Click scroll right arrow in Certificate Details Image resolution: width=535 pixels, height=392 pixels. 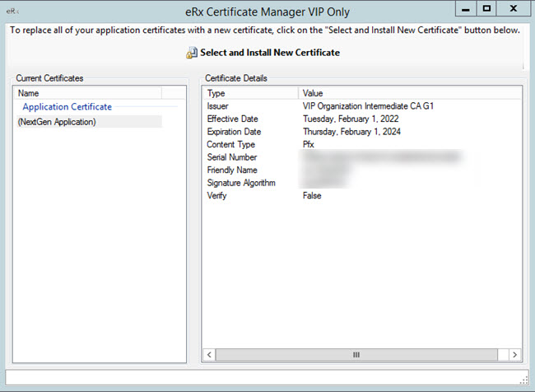pyautogui.click(x=515, y=355)
